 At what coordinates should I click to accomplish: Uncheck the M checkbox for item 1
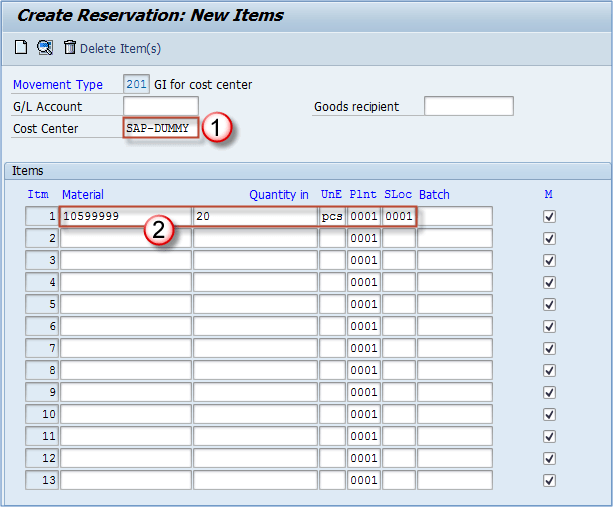549,216
